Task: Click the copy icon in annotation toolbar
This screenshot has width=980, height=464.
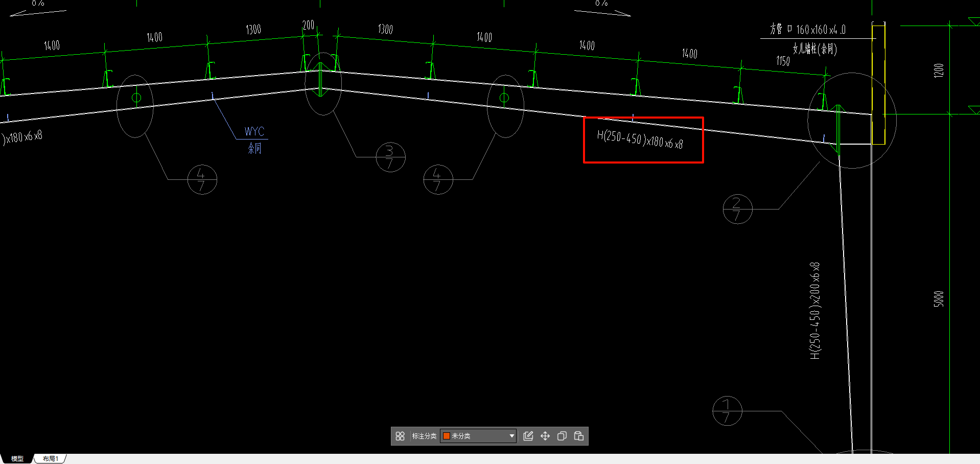Action: click(x=562, y=436)
